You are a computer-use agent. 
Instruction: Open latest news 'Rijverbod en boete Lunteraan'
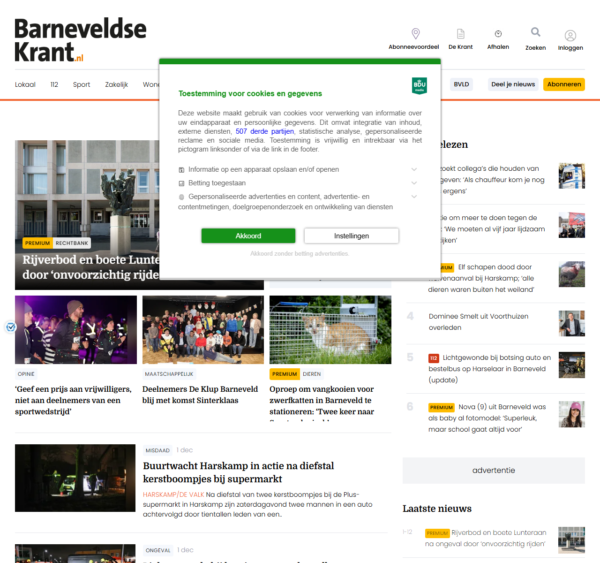(x=485, y=538)
